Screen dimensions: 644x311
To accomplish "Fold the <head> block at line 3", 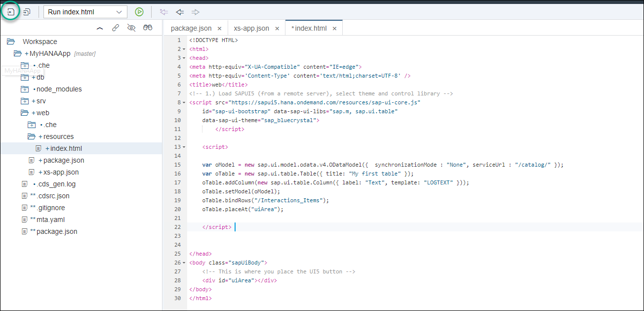I will [184, 58].
